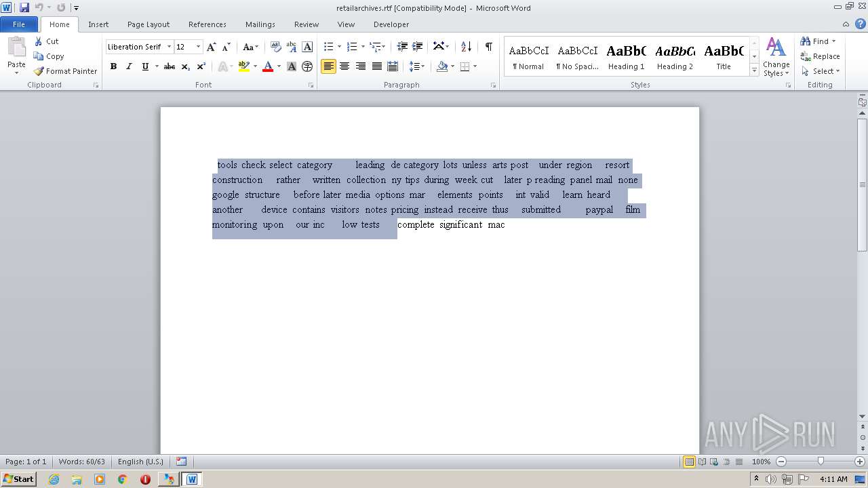Viewport: 868px width, 488px height.
Task: Click Words: 60/63 in status bar
Action: (x=81, y=462)
